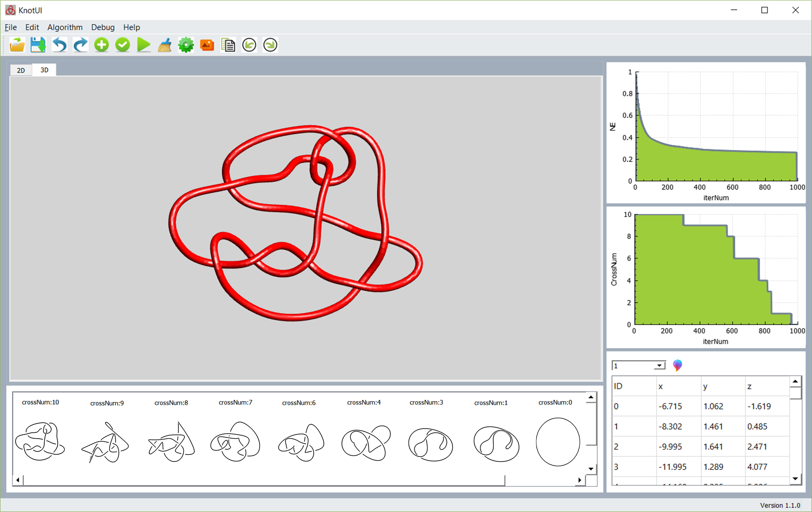This screenshot has height=512, width=812.
Task: Click coordinate table scroll-up arrow
Action: [x=795, y=381]
